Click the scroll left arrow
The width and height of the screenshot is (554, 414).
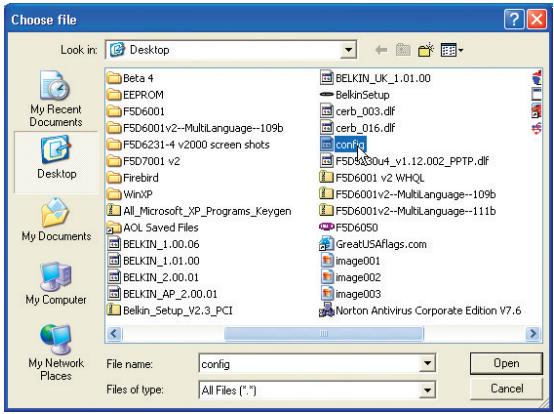point(114,333)
